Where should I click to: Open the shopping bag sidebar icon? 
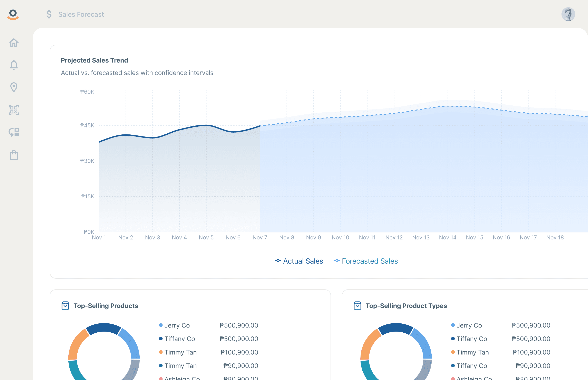[14, 155]
